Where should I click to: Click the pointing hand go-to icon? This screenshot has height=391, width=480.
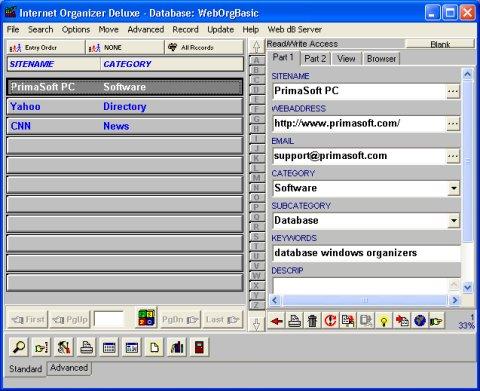42,347
